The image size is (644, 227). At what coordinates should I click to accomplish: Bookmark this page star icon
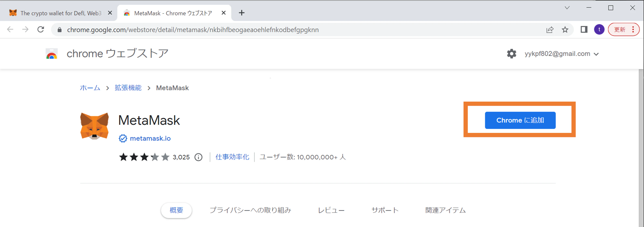point(565,30)
